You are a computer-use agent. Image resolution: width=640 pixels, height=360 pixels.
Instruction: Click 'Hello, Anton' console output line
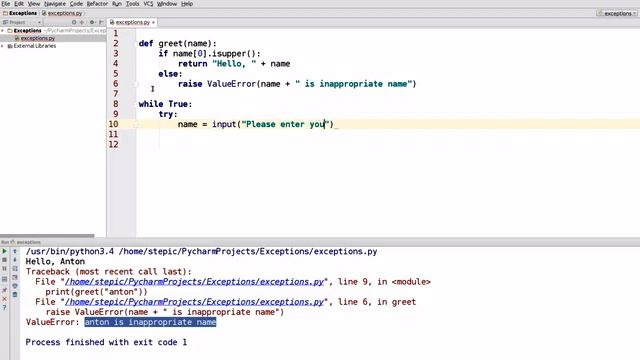click(55, 262)
